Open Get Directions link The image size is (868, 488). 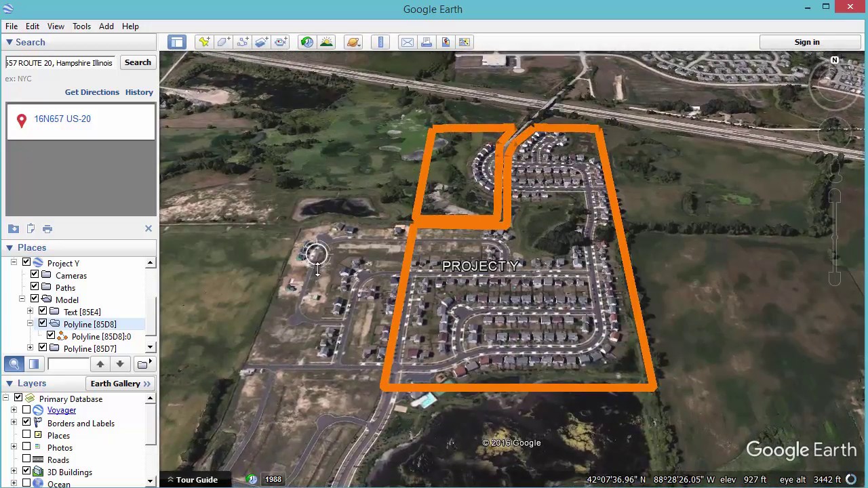[x=92, y=92]
